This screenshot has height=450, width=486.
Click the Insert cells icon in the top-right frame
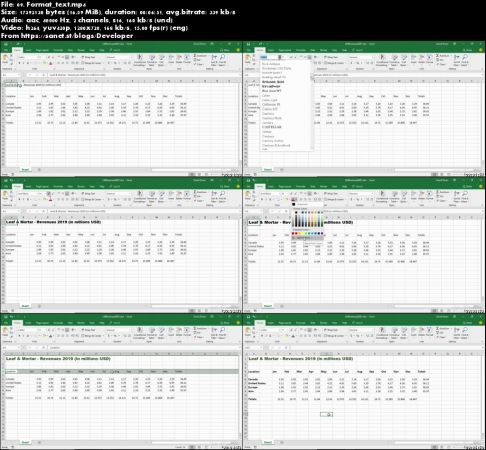coord(414,59)
